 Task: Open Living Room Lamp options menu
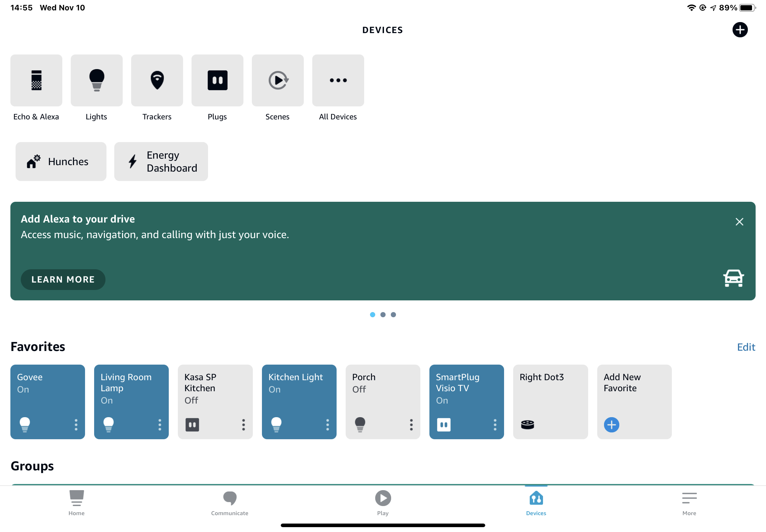[x=160, y=425]
